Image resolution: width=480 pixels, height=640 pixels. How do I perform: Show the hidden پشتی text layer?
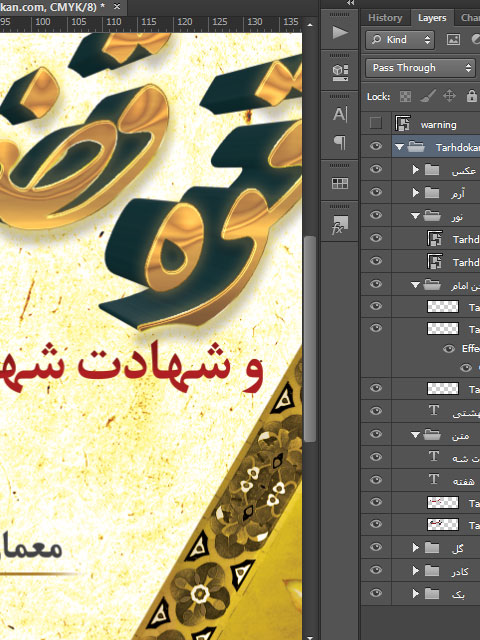coord(376,411)
